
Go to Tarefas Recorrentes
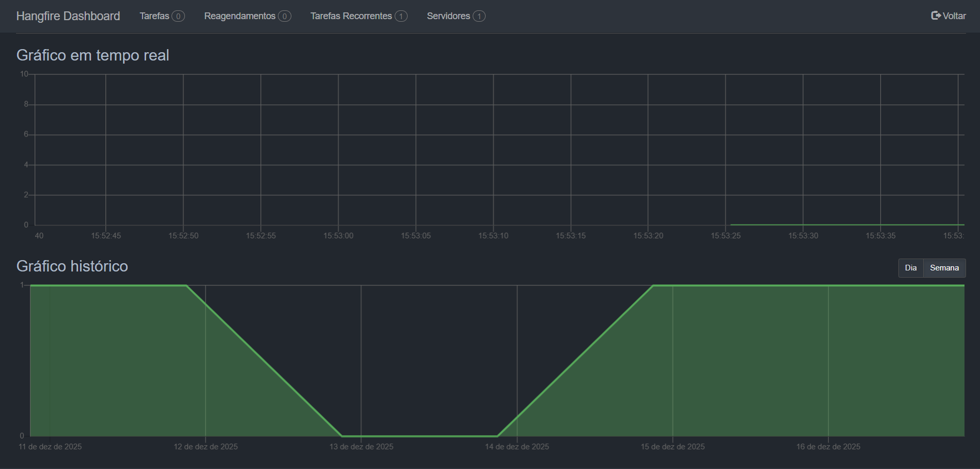point(351,16)
